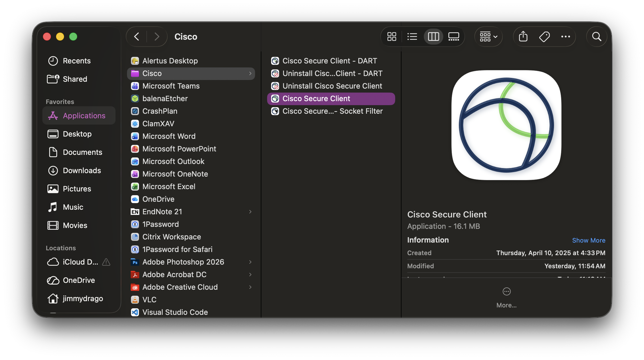The height and width of the screenshot is (360, 644).
Task: Open Recents in the sidebar
Action: pos(79,61)
